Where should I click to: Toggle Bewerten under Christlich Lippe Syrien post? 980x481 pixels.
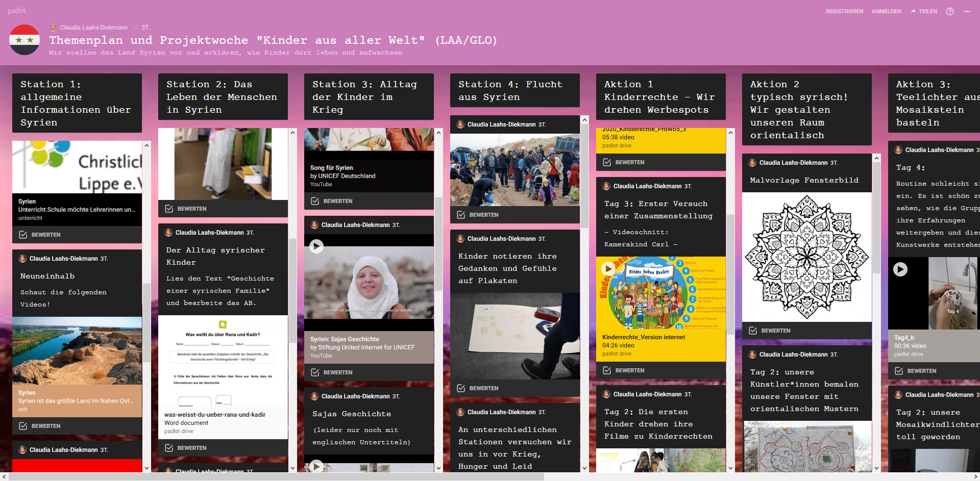point(40,235)
